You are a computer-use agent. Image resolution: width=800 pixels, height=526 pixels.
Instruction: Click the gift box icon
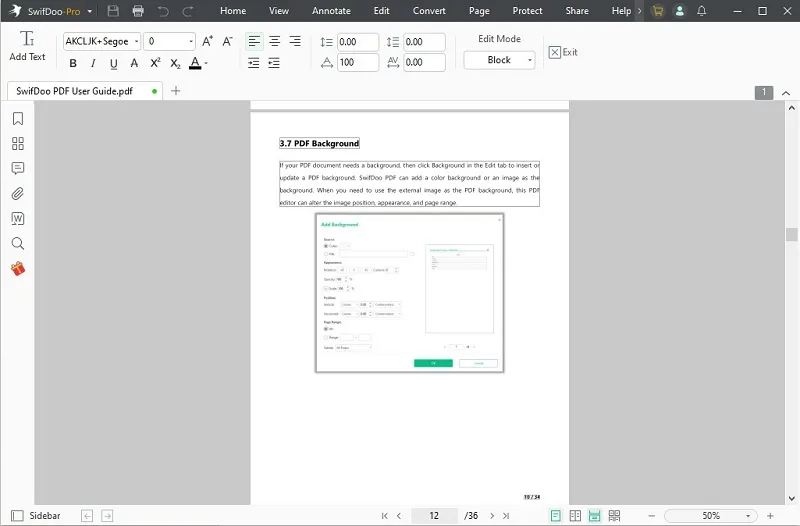(x=18, y=268)
